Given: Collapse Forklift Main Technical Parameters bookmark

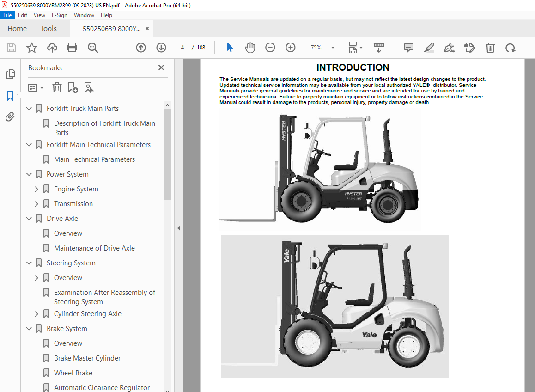Looking at the screenshot, I should pyautogui.click(x=30, y=145).
